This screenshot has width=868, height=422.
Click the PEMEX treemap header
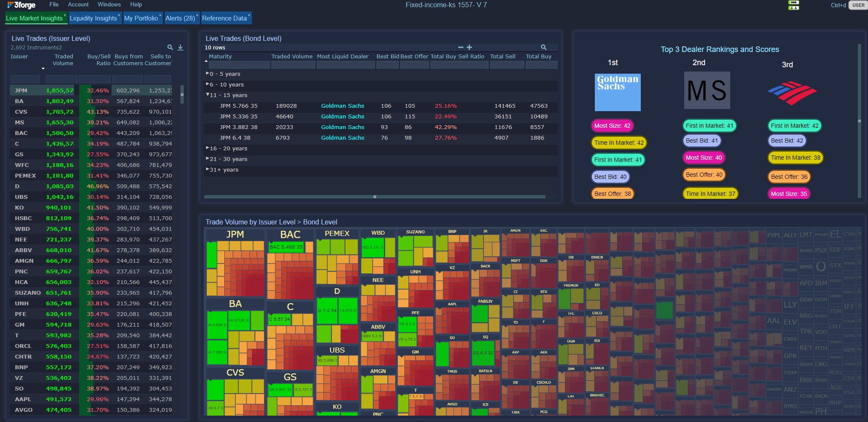(337, 233)
